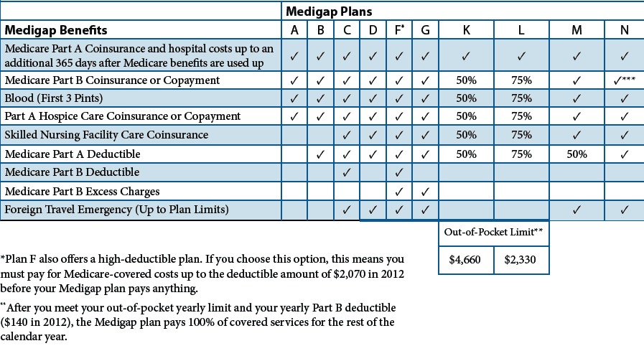Click the Plan K column header

(x=466, y=30)
